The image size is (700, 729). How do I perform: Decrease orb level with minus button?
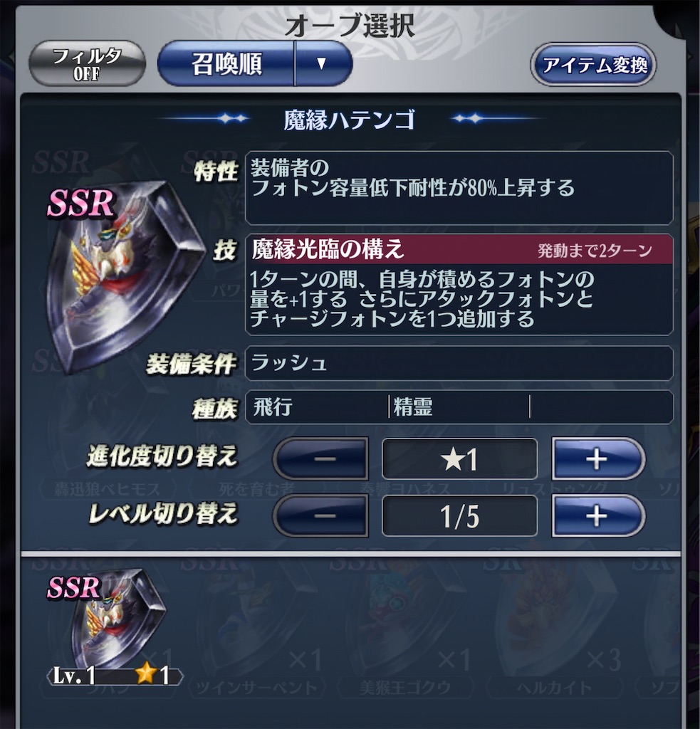(x=321, y=515)
